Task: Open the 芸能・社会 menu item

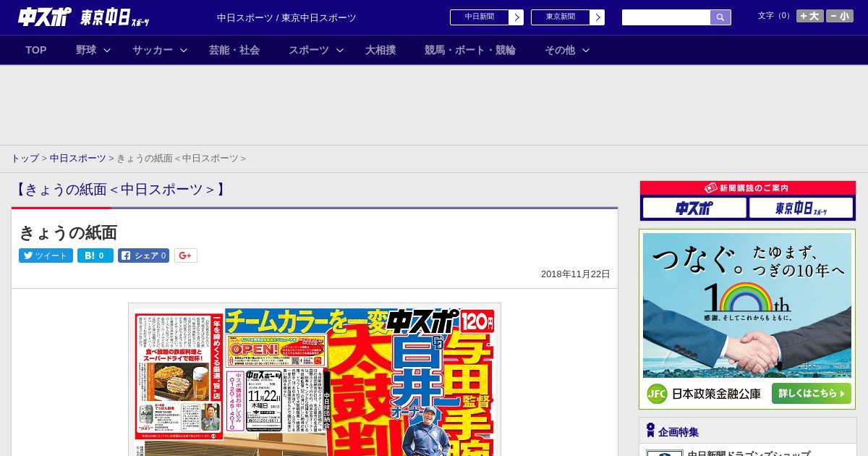Action: tap(234, 50)
